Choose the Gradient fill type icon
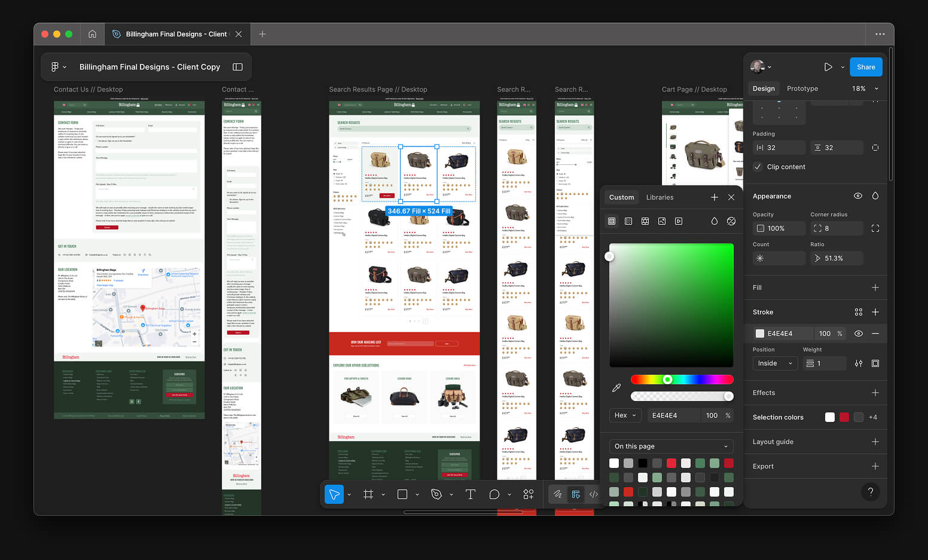The width and height of the screenshot is (928, 560). pos(628,221)
